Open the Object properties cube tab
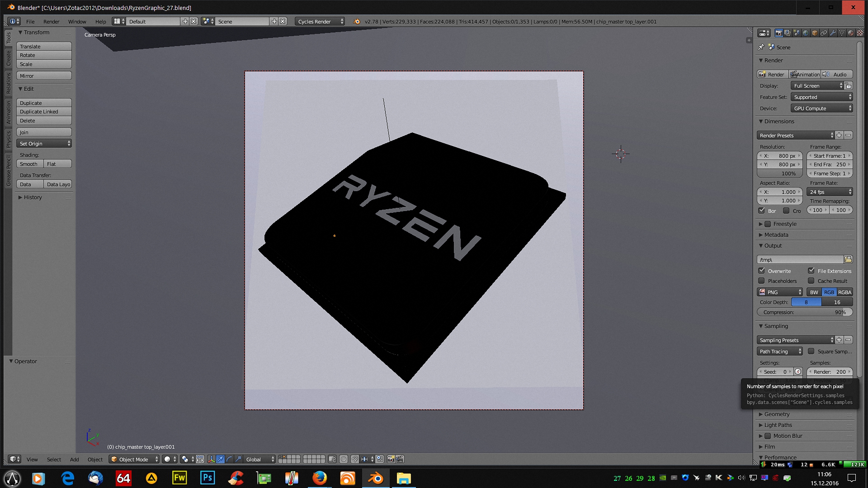Image resolution: width=868 pixels, height=488 pixels. tap(815, 33)
